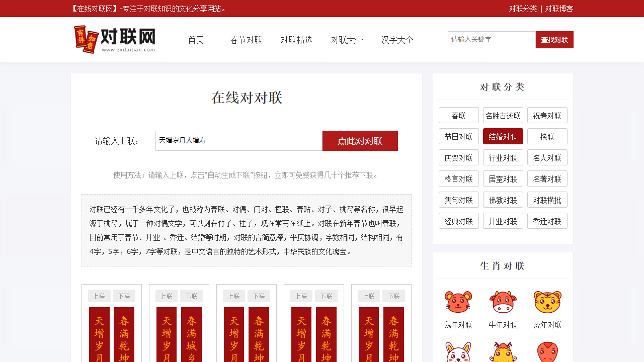
Task: Click the rabbit zodiac icon
Action: point(458,352)
